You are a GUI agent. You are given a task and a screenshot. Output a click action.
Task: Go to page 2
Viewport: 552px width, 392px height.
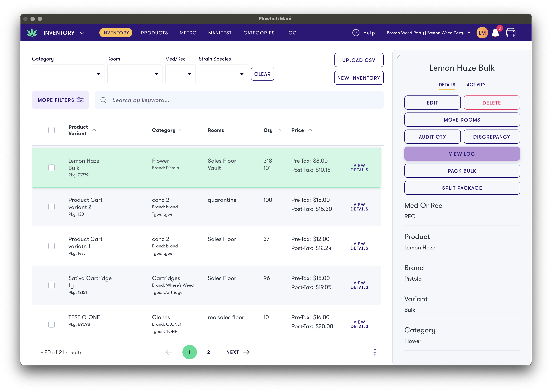(x=209, y=352)
